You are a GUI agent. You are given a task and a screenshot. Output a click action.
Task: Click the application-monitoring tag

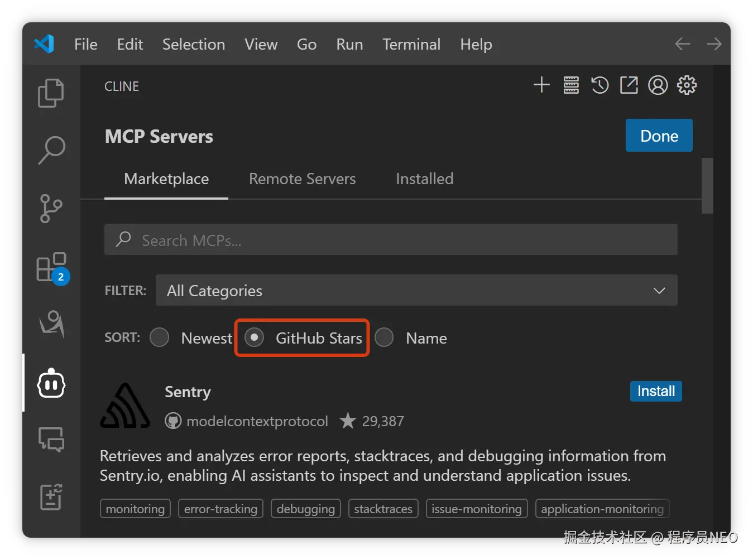pos(602,509)
